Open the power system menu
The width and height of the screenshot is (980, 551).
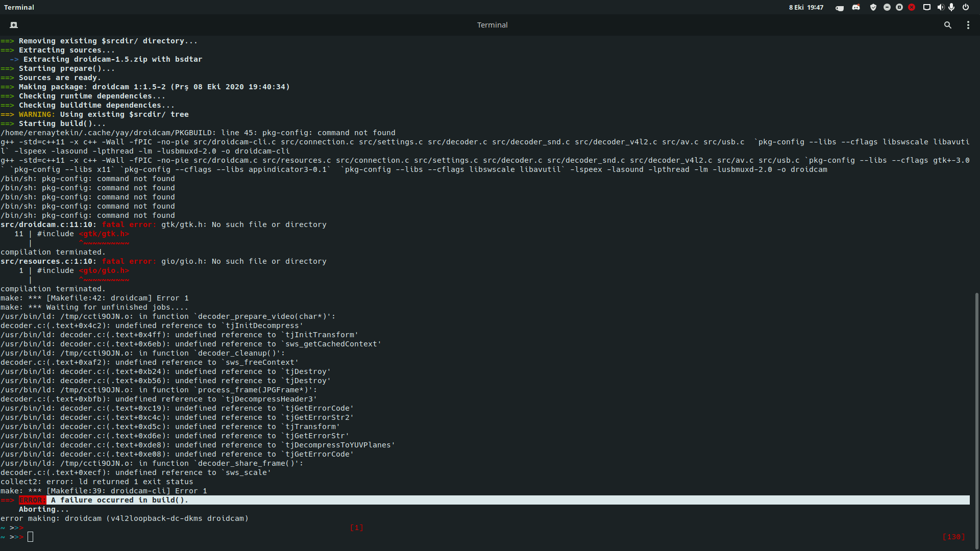pos(966,8)
